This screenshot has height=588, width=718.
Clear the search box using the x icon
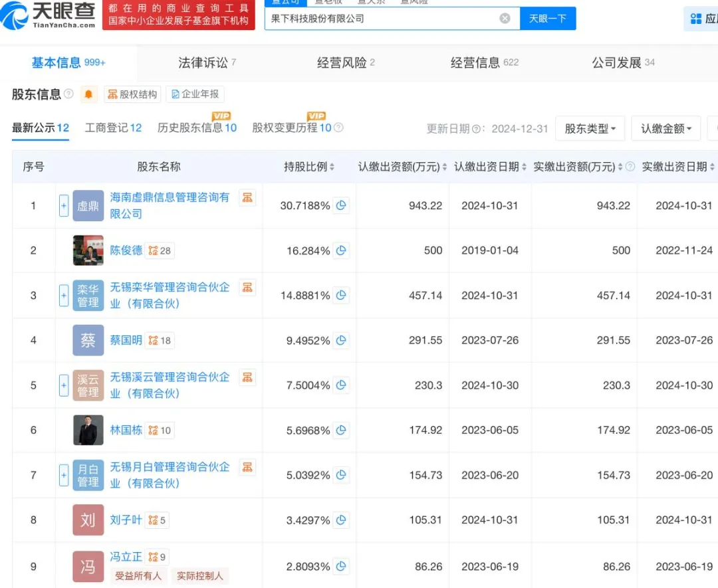click(505, 18)
